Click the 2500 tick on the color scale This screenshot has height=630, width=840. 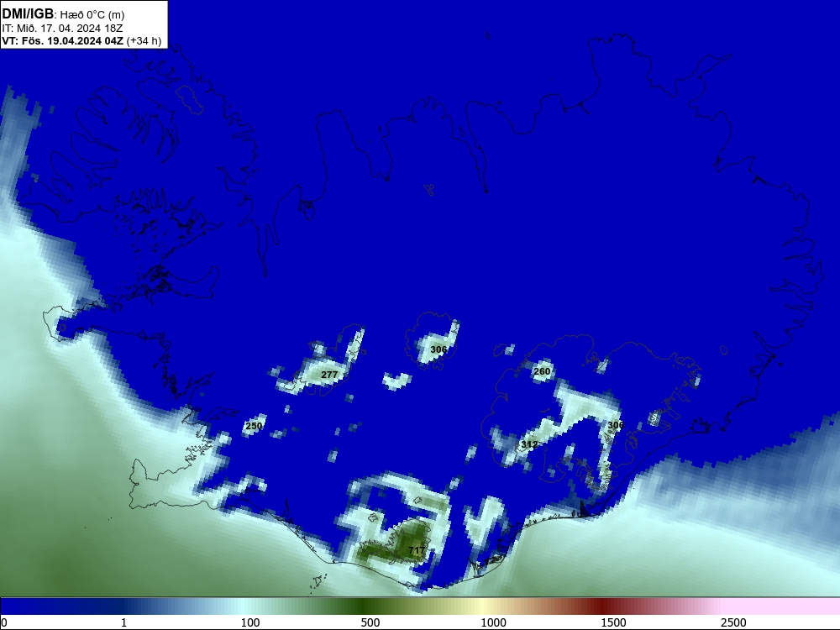733,622
